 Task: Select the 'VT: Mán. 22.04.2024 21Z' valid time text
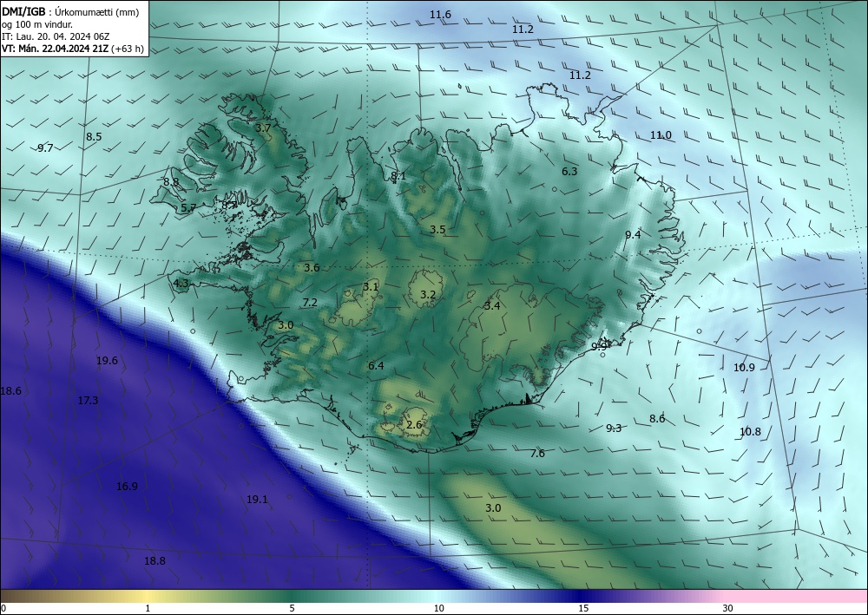[x=56, y=49]
